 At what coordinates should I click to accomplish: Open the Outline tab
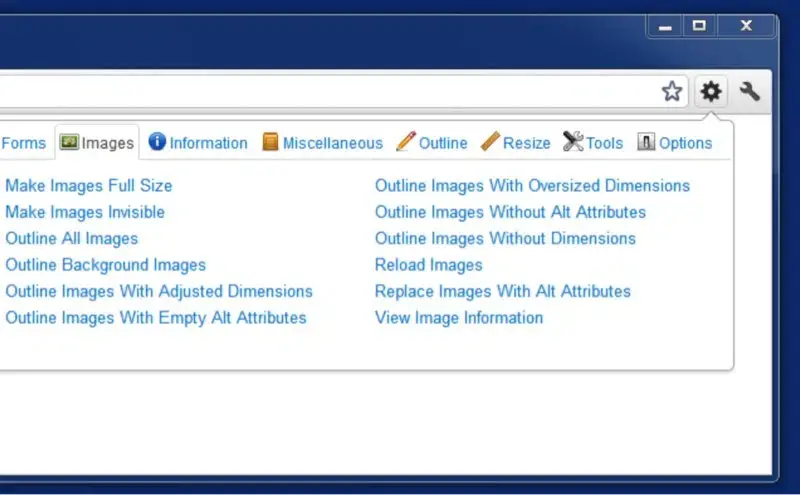point(443,143)
